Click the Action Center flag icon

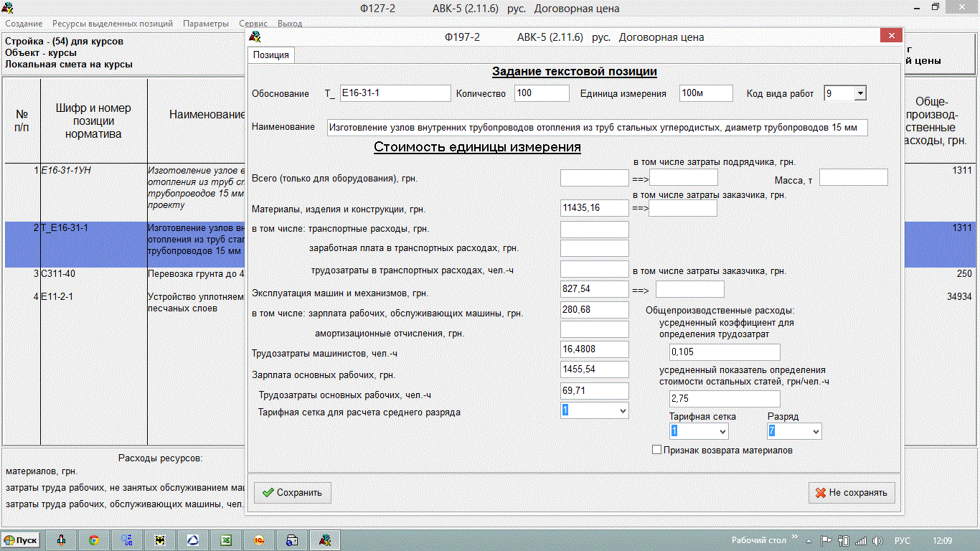(826, 540)
